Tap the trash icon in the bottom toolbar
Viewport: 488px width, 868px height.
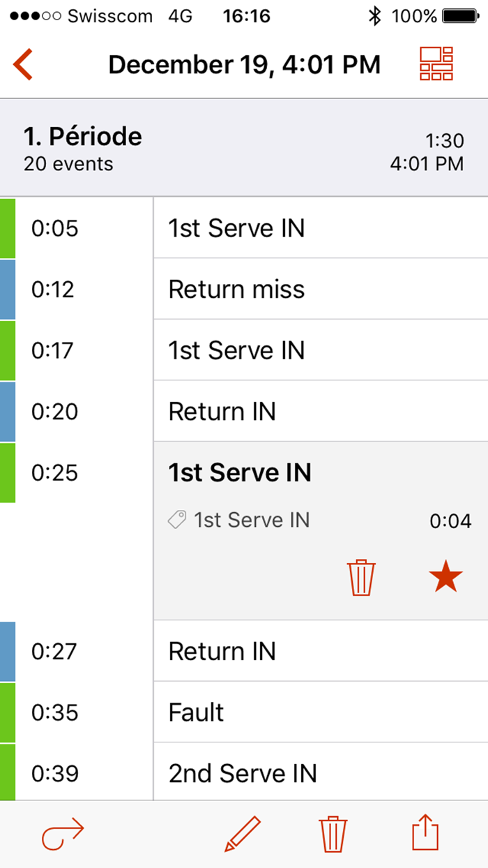tap(333, 833)
